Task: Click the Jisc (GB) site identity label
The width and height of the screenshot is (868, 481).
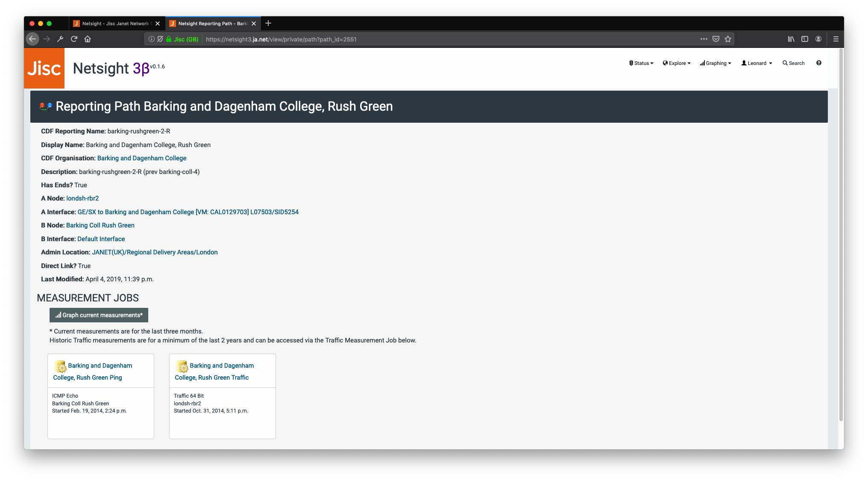Action: click(x=186, y=39)
